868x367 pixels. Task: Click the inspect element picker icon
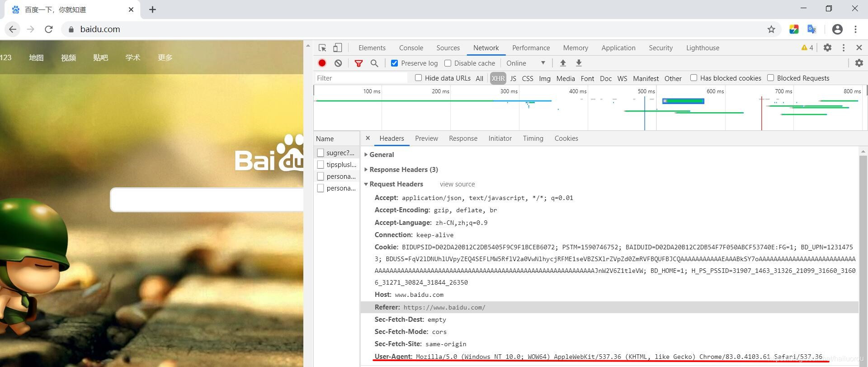point(322,48)
